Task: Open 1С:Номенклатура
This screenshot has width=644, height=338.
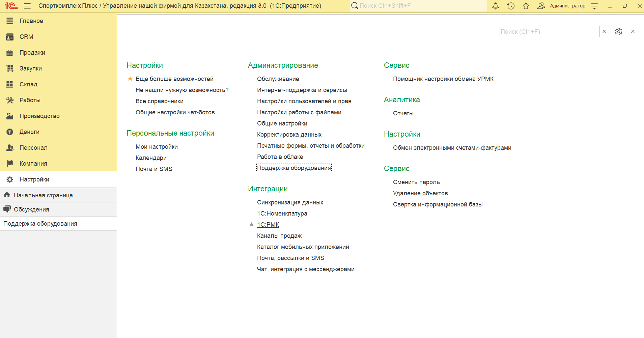Action: click(x=282, y=214)
